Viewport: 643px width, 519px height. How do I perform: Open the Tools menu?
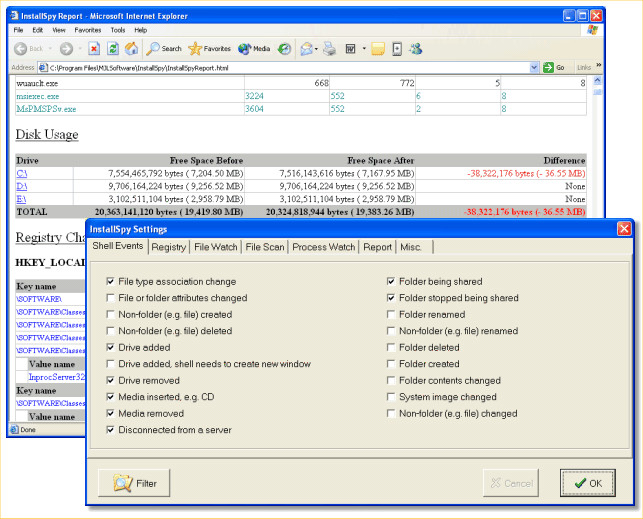click(118, 30)
